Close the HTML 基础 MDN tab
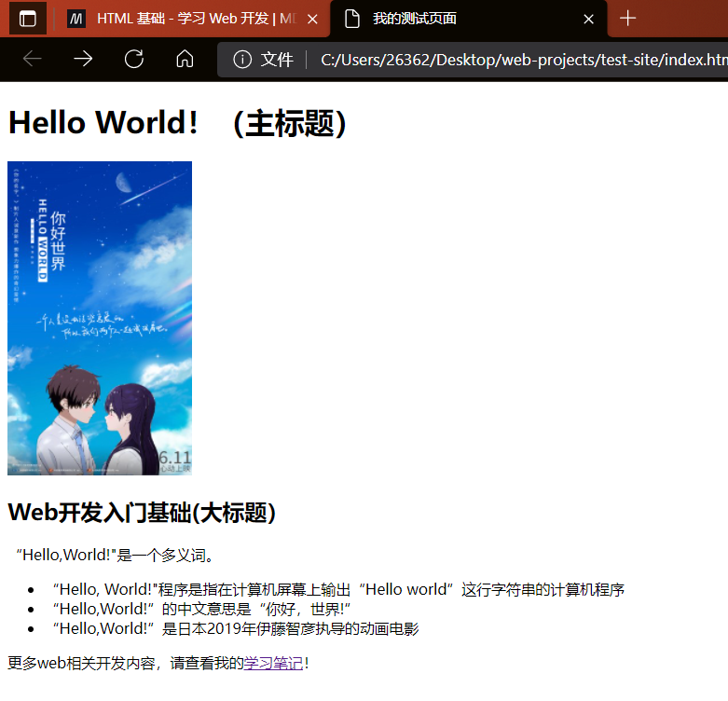This screenshot has height=701, width=728. pos(312,19)
